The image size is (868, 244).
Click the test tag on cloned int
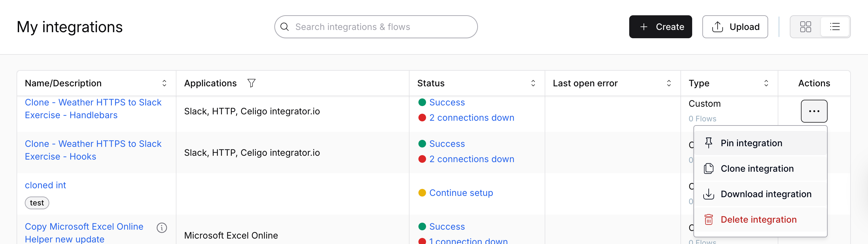(x=37, y=203)
